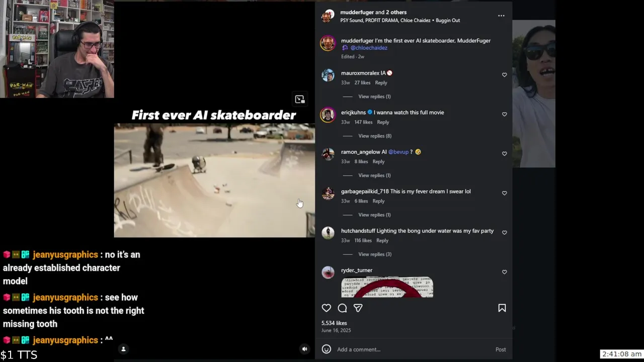Save post with bookmark icon

coord(502,308)
